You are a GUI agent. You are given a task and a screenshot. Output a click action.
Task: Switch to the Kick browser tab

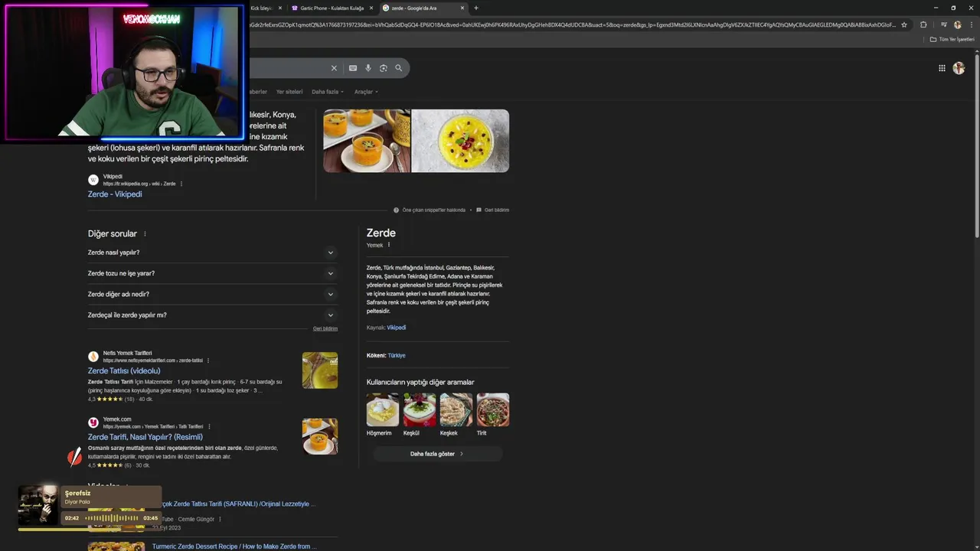[263, 8]
